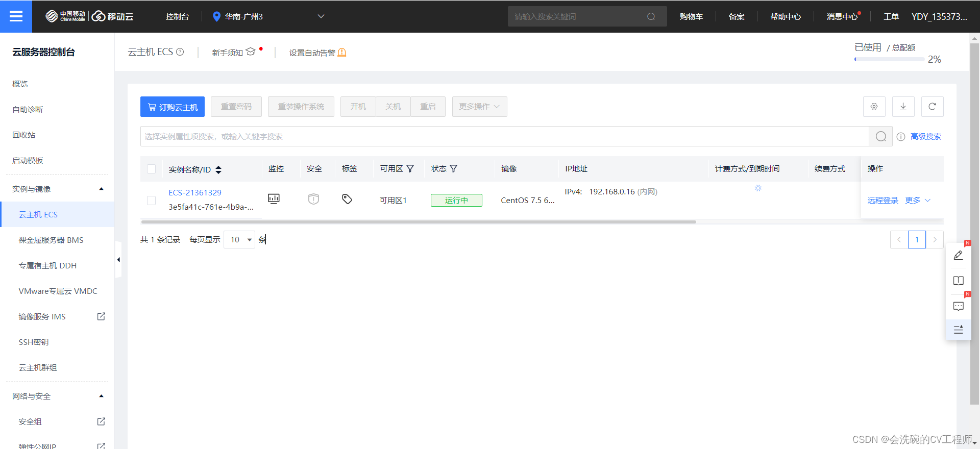Open the per-page count dropdown

click(239, 240)
